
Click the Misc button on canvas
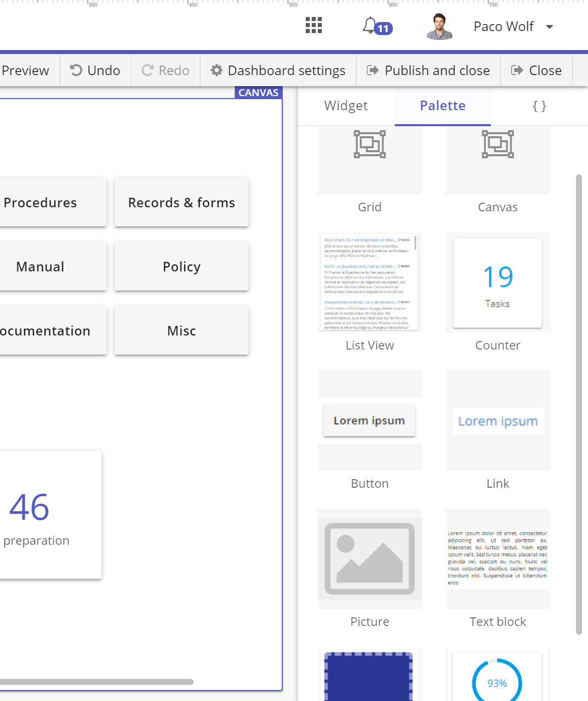point(182,330)
